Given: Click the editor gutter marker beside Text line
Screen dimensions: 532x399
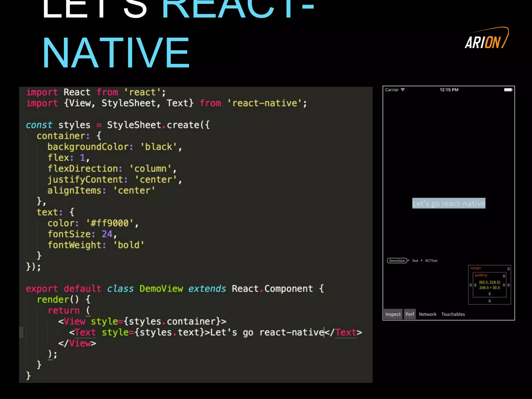Looking at the screenshot, I should [x=21, y=332].
